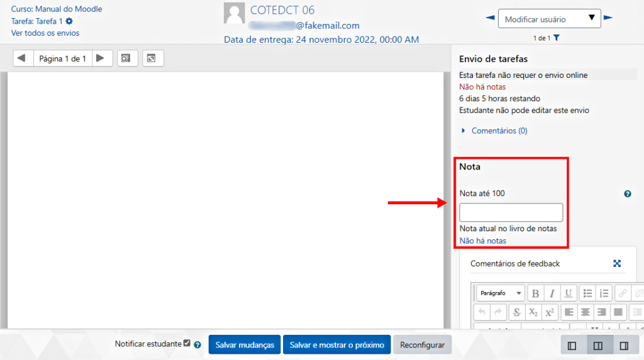Apply bold formatting in feedback editor

(535, 293)
